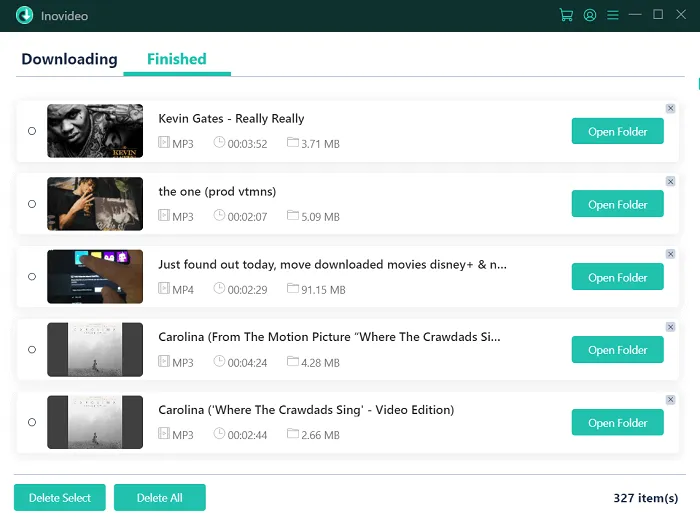
Task: Remove Carolina Video Edition item with X
Action: (x=670, y=400)
